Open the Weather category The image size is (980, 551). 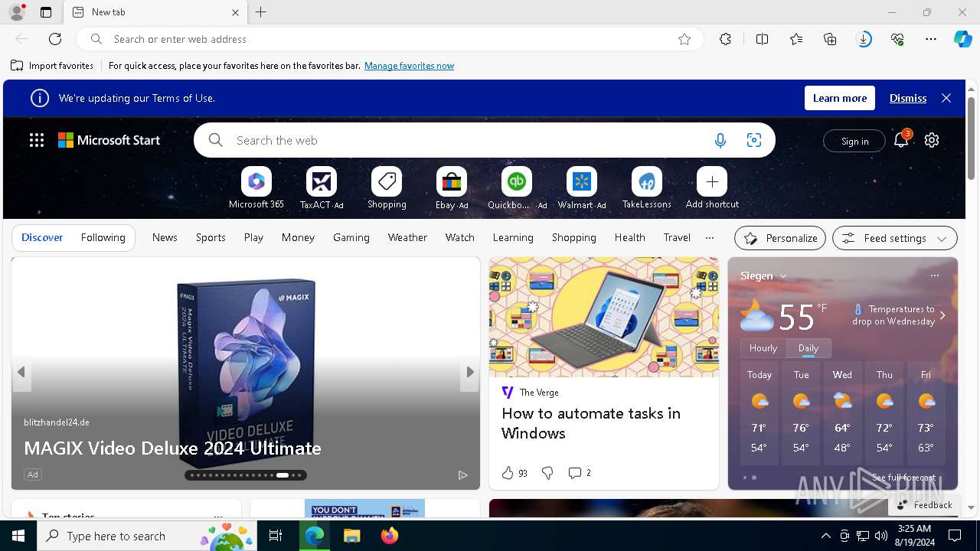[407, 238]
